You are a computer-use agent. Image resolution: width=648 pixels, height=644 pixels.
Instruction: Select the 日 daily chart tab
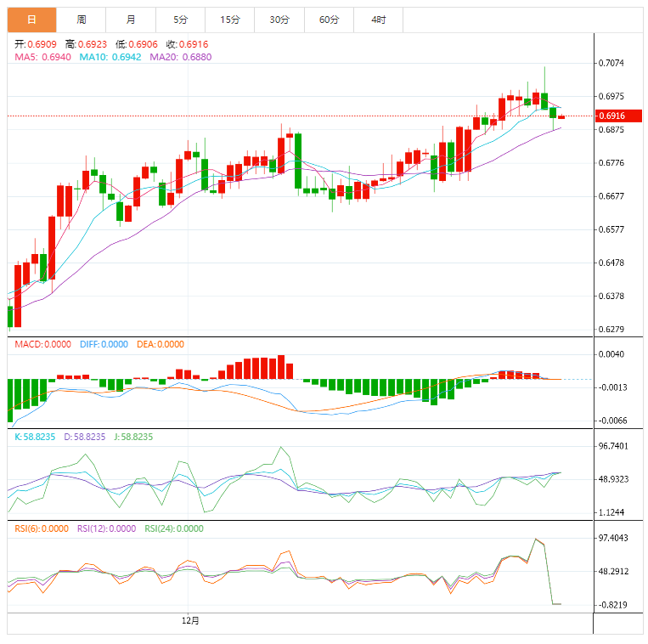(32, 19)
